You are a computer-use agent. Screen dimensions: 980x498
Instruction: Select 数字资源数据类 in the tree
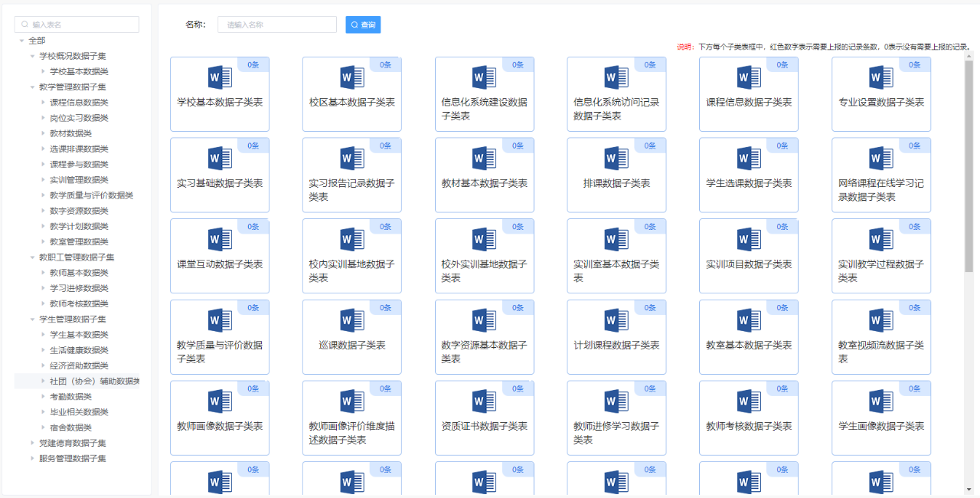(x=79, y=211)
